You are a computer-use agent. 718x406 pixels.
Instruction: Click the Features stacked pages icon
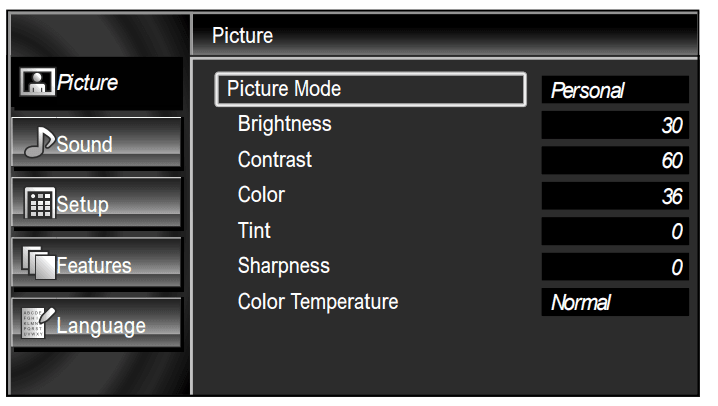tap(37, 265)
